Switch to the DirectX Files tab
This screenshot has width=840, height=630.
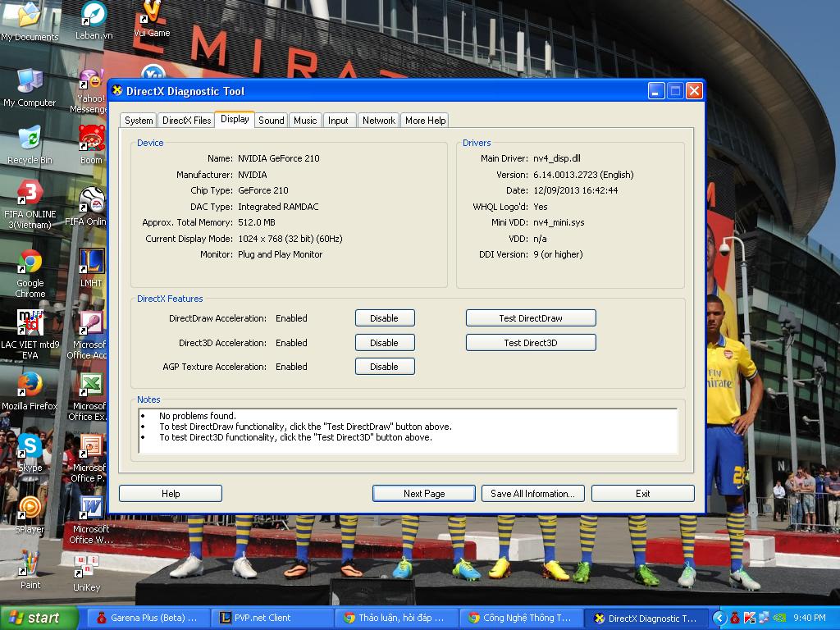tap(186, 121)
